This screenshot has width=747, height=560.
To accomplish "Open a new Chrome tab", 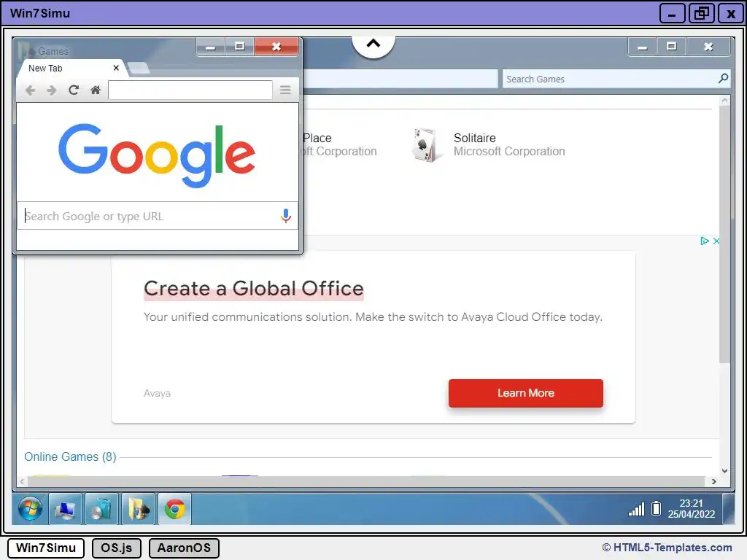I will pyautogui.click(x=139, y=69).
